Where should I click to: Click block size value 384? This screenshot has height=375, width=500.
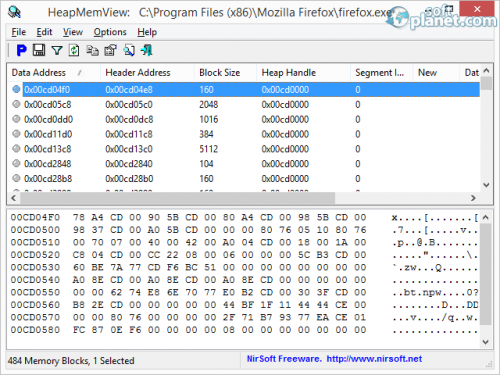pyautogui.click(x=206, y=134)
